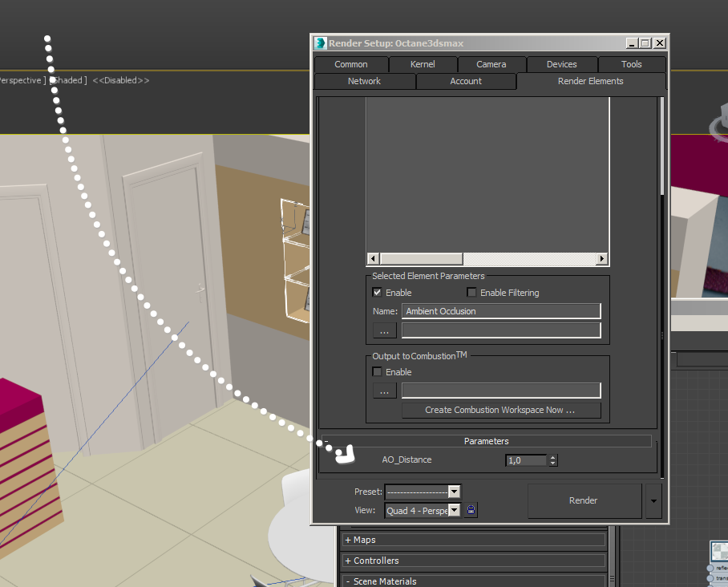Click the Combustion output path field
The image size is (728, 587).
coord(501,391)
